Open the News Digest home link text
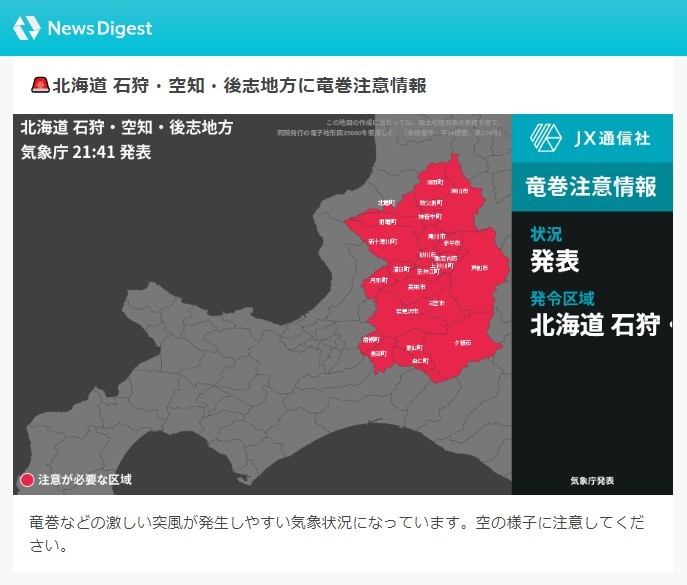687x585 pixels. coord(100,28)
